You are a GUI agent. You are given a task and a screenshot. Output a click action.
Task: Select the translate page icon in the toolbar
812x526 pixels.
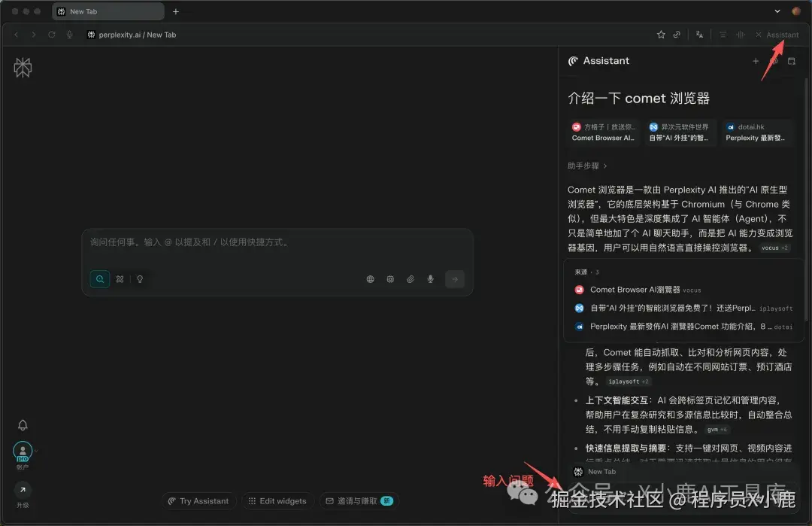click(698, 34)
